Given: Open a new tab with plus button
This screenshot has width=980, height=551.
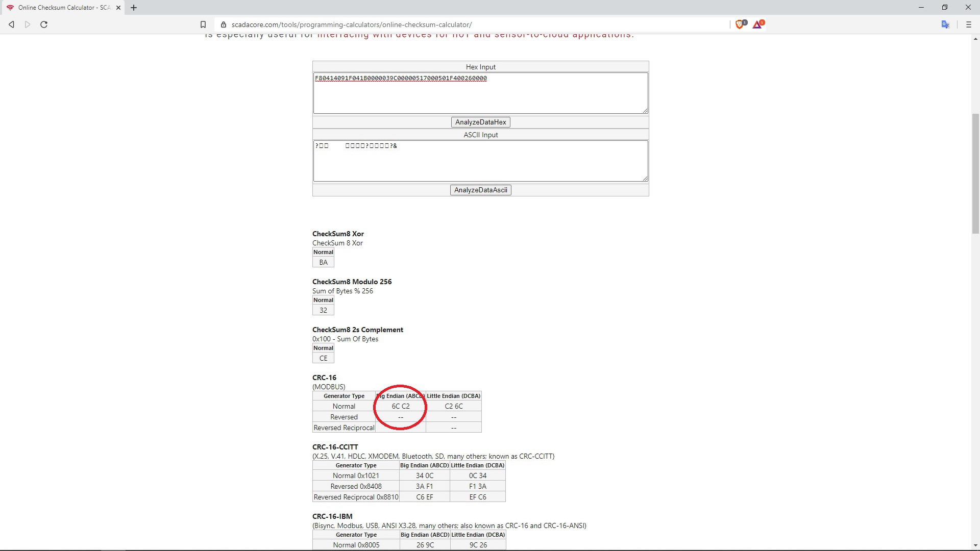Looking at the screenshot, I should pyautogui.click(x=134, y=8).
